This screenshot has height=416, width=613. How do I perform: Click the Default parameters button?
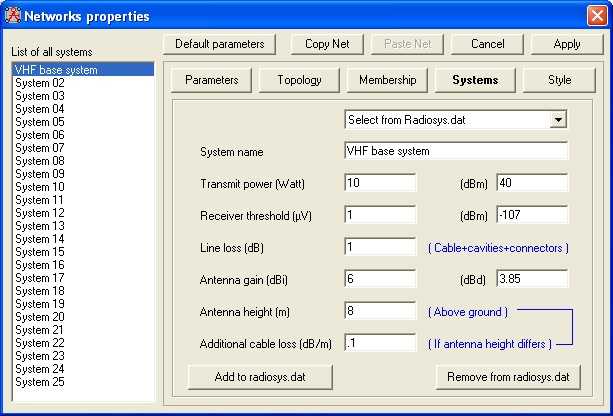coord(220,44)
